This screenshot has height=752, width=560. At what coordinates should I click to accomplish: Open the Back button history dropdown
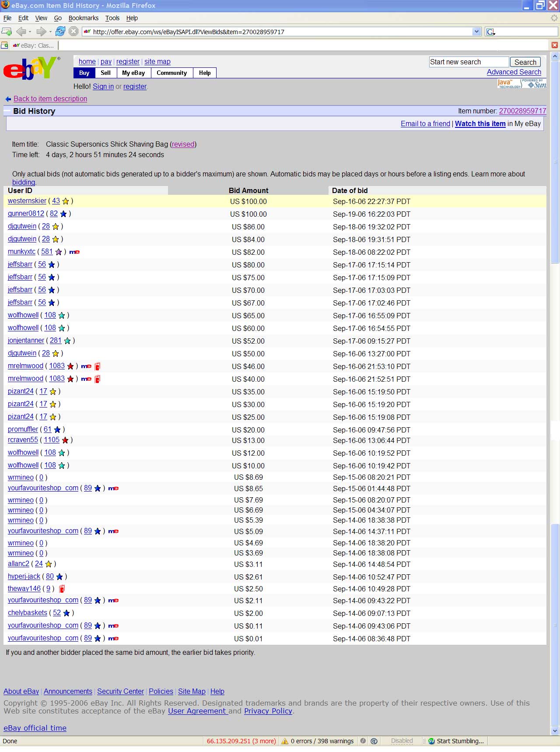click(x=30, y=32)
